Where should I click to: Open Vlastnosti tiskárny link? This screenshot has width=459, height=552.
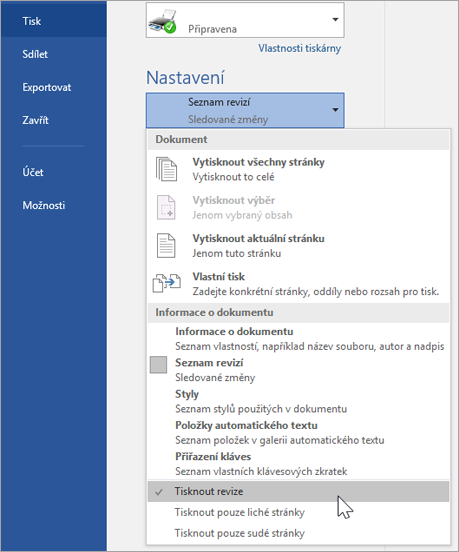tap(300, 48)
